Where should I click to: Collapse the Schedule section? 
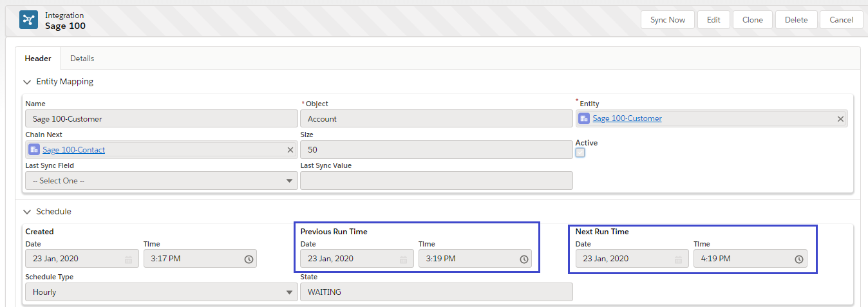[x=27, y=212]
